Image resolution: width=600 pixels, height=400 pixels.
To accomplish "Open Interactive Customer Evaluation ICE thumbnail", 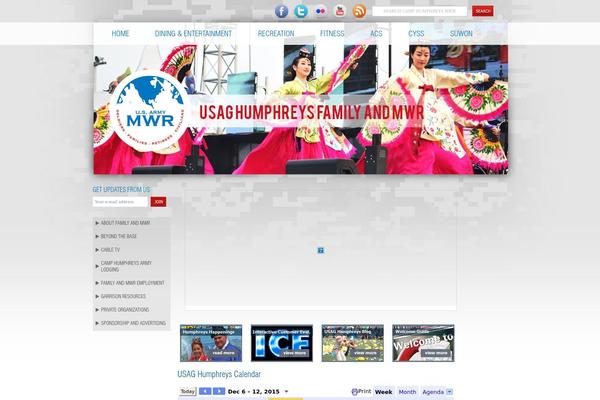I will 282,343.
